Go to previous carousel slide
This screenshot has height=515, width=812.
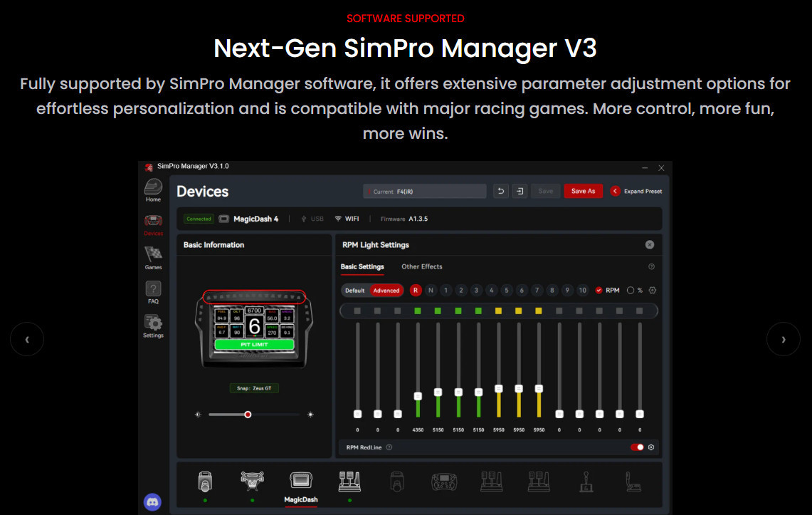tap(27, 339)
